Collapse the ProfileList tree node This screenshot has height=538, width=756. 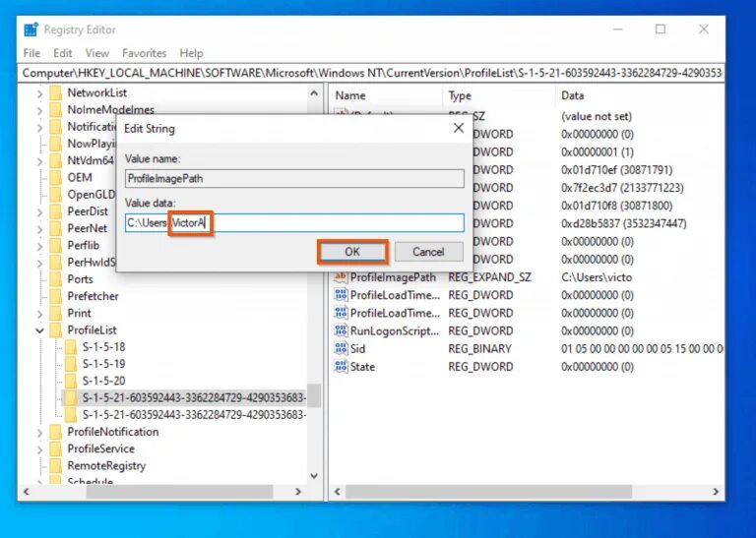[40, 330]
